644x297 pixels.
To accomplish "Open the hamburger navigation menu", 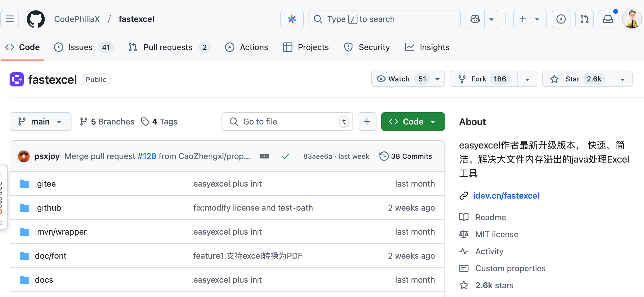I will tap(10, 19).
